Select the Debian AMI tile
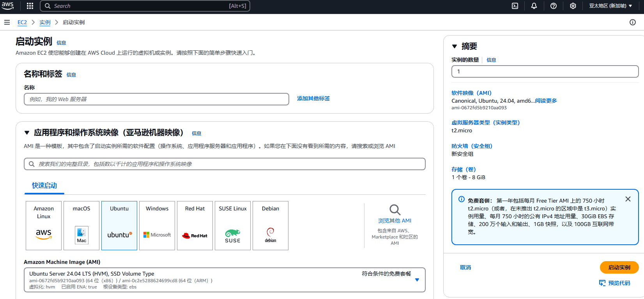The height and width of the screenshot is (299, 644). tap(271, 226)
